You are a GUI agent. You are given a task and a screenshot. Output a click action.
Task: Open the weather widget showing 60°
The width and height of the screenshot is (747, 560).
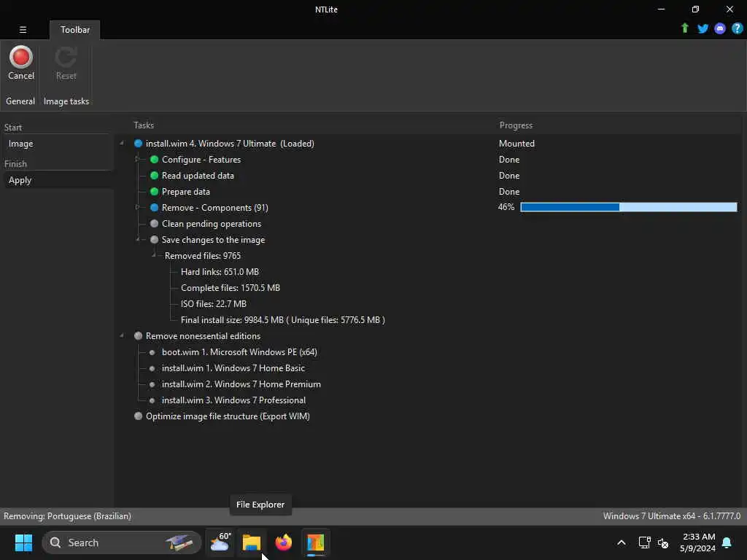point(220,542)
